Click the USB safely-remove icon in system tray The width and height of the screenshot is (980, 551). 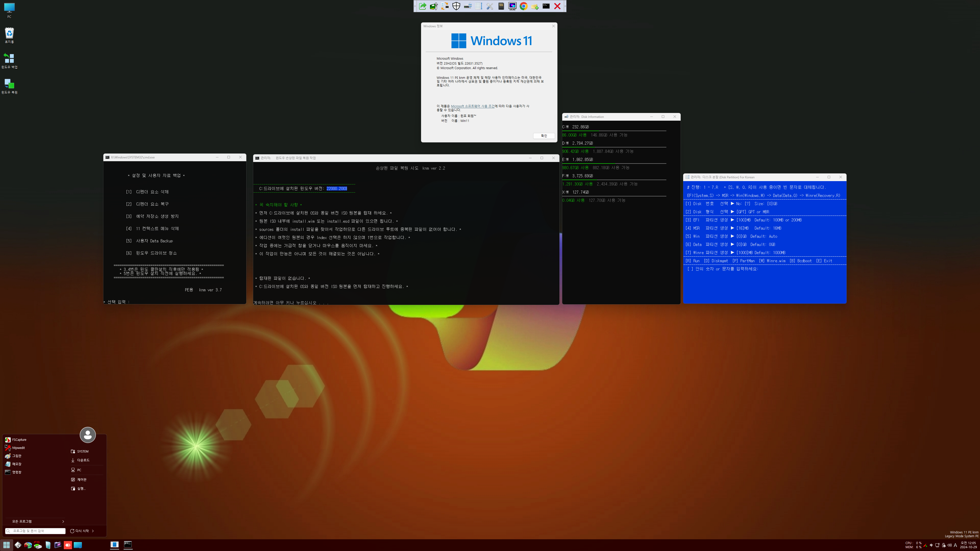(x=944, y=545)
